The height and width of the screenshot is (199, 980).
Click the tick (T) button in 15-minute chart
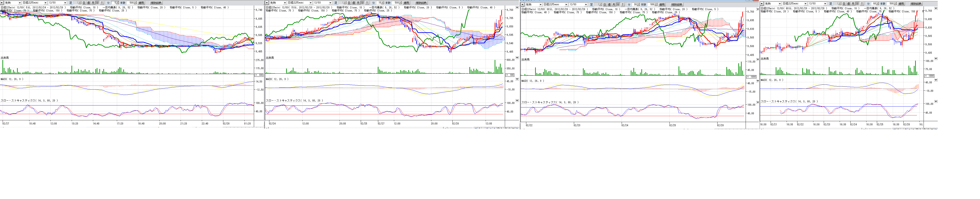click(367, 3)
